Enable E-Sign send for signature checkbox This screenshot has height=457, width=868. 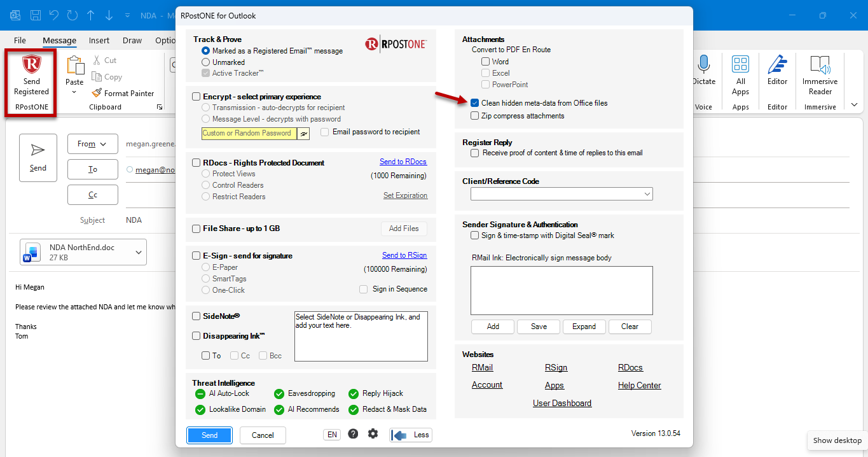pyautogui.click(x=196, y=256)
